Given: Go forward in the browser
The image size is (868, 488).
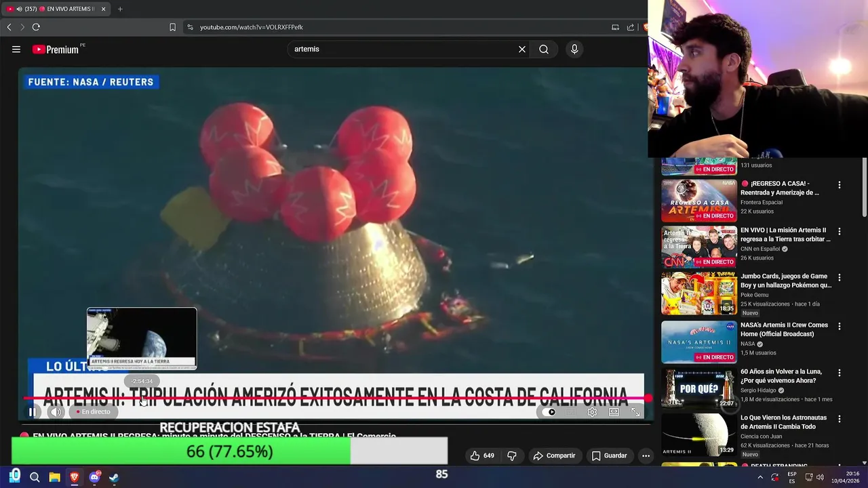Looking at the screenshot, I should (22, 27).
